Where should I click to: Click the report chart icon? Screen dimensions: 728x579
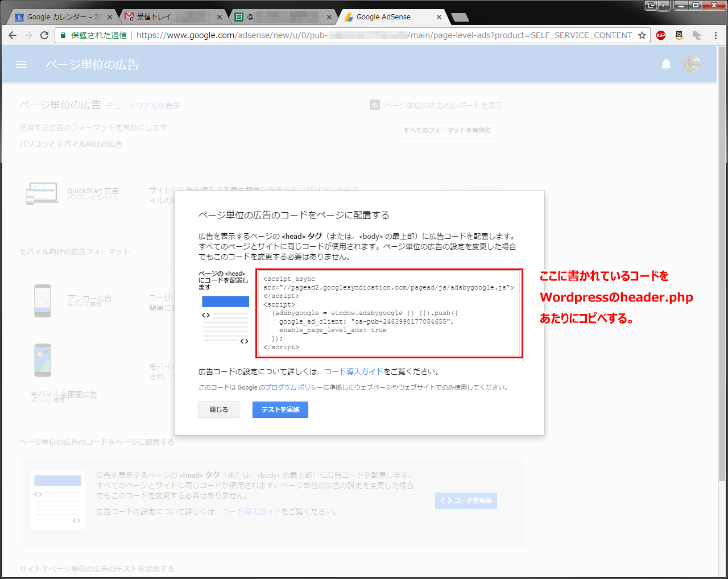[x=375, y=105]
